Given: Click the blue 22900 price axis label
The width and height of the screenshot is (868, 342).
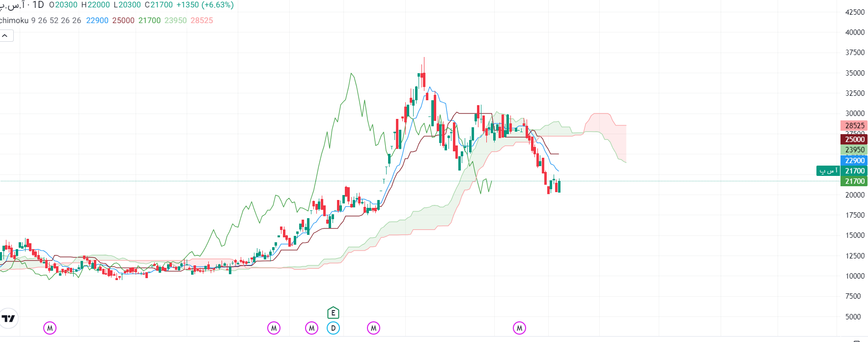Looking at the screenshot, I should click(x=854, y=161).
